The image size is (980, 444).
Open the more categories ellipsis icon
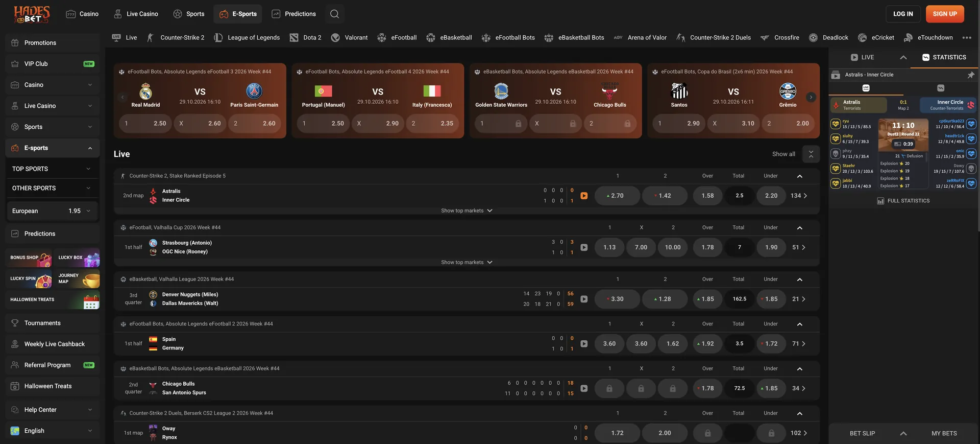(967, 37)
